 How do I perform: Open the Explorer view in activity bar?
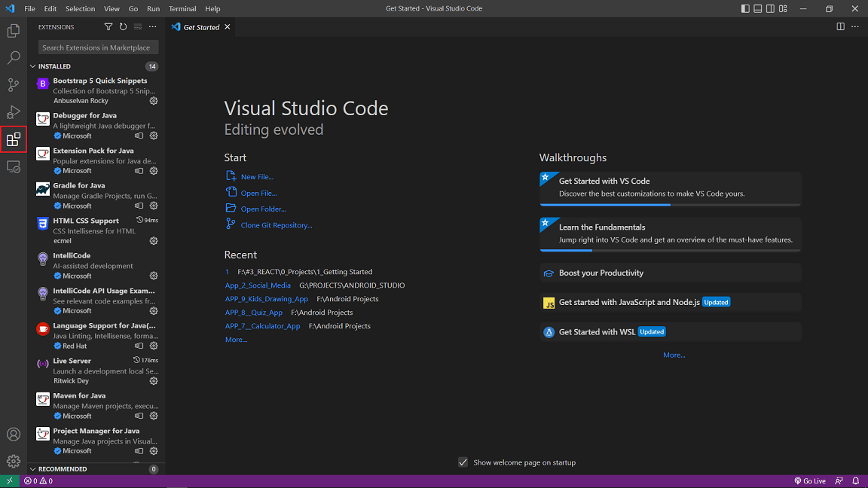point(14,30)
